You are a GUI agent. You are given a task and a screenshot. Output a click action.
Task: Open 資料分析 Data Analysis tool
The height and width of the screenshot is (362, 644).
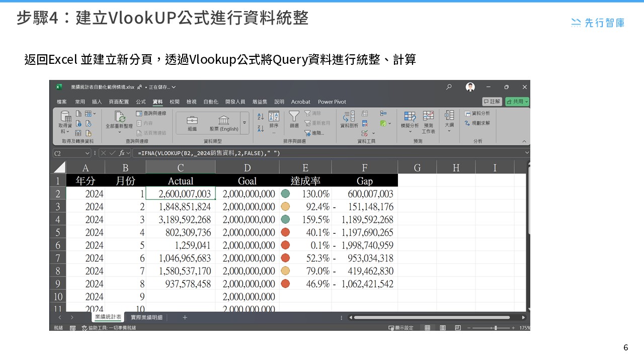click(x=478, y=114)
